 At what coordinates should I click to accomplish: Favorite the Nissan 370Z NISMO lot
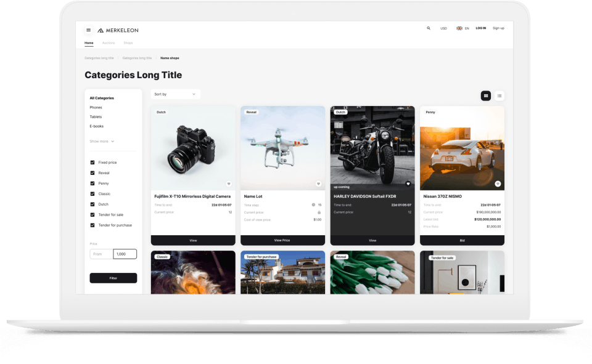coord(498,184)
